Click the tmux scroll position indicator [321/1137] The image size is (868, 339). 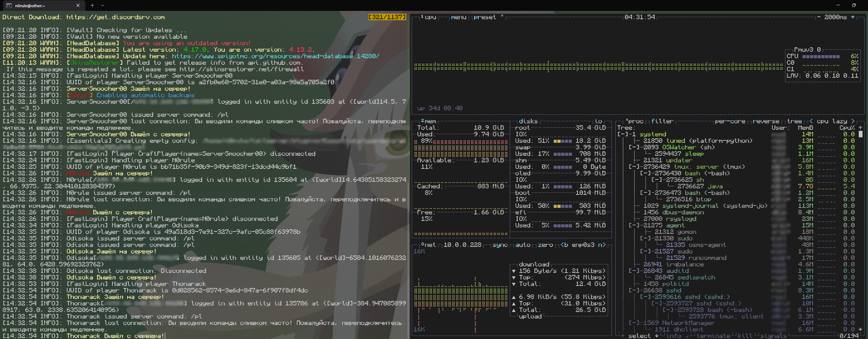[x=387, y=17]
